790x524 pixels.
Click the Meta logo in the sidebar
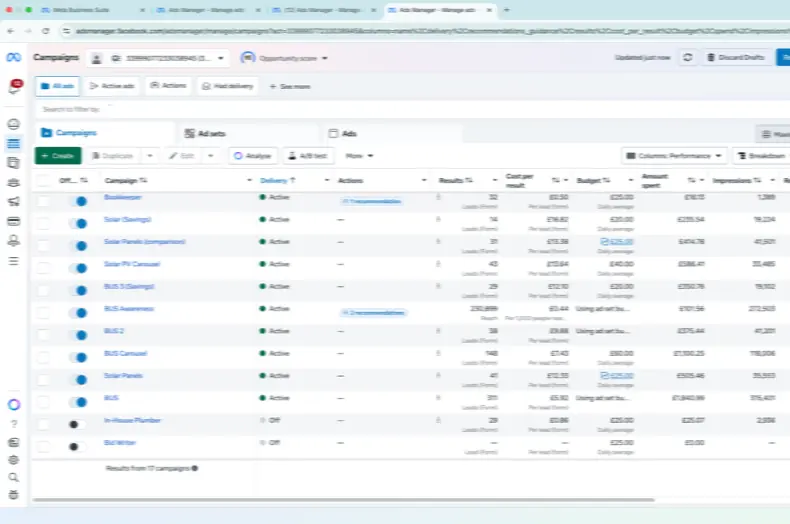13,58
